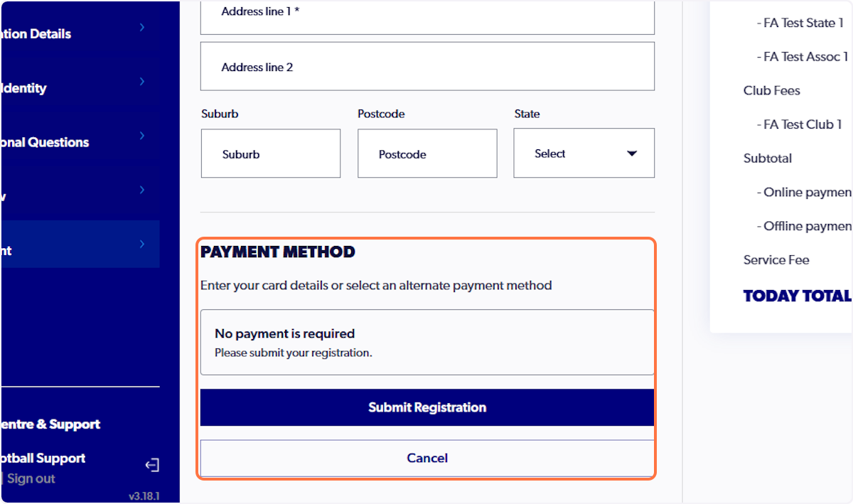This screenshot has width=853, height=504.
Task: Click the chevron next to Identity
Action: 141,81
